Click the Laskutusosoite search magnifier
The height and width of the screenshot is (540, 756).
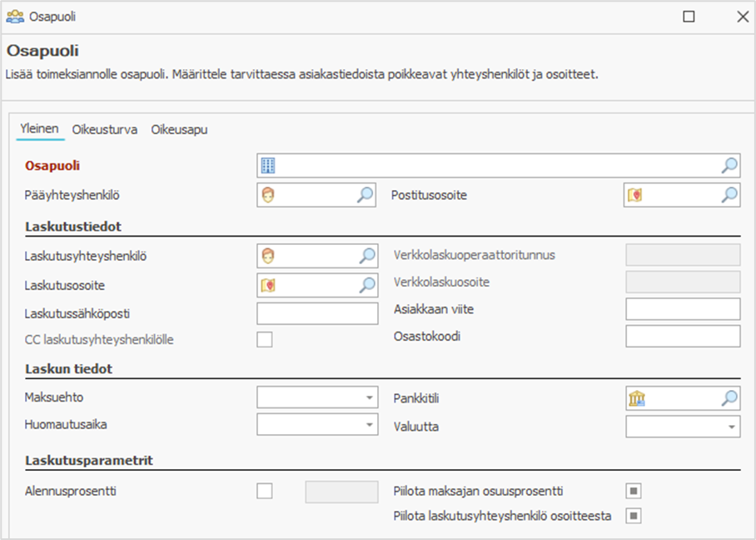click(366, 286)
